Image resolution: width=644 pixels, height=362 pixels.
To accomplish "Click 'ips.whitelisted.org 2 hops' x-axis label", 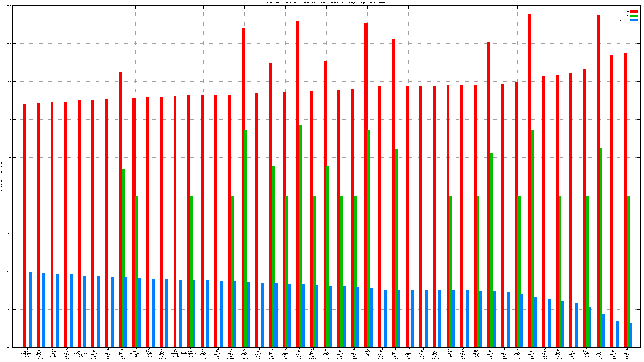I will [x=176, y=353].
